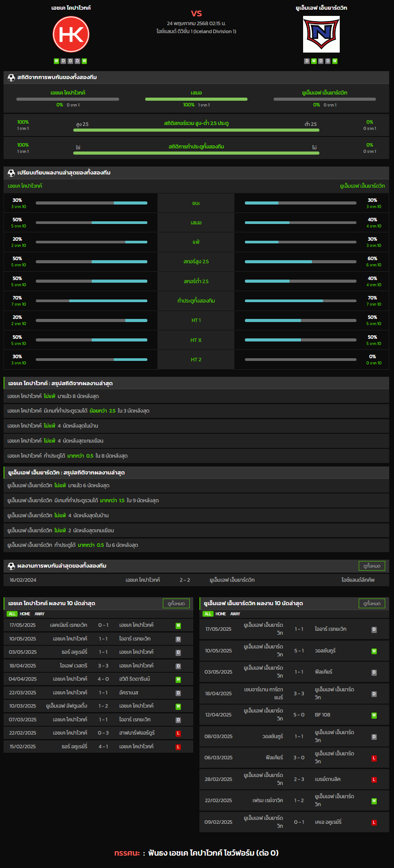Click the 2 - 3 score on the 28/02/2025 Njardvik row

click(299, 780)
